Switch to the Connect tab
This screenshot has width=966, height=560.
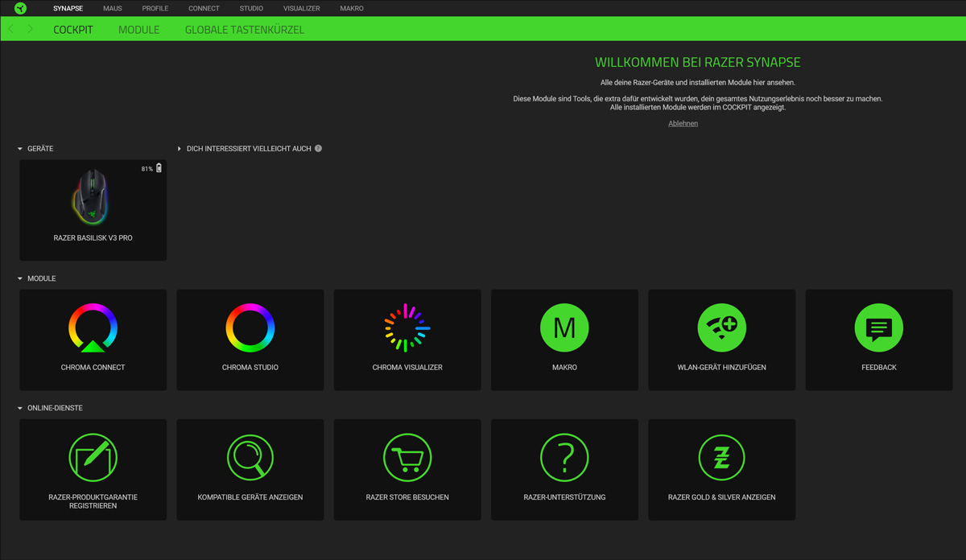(204, 8)
